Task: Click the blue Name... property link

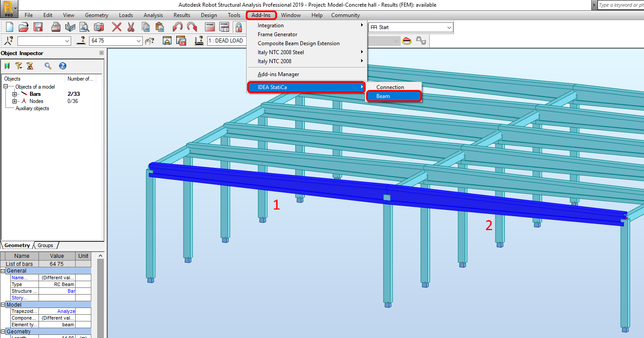Action: (x=19, y=278)
